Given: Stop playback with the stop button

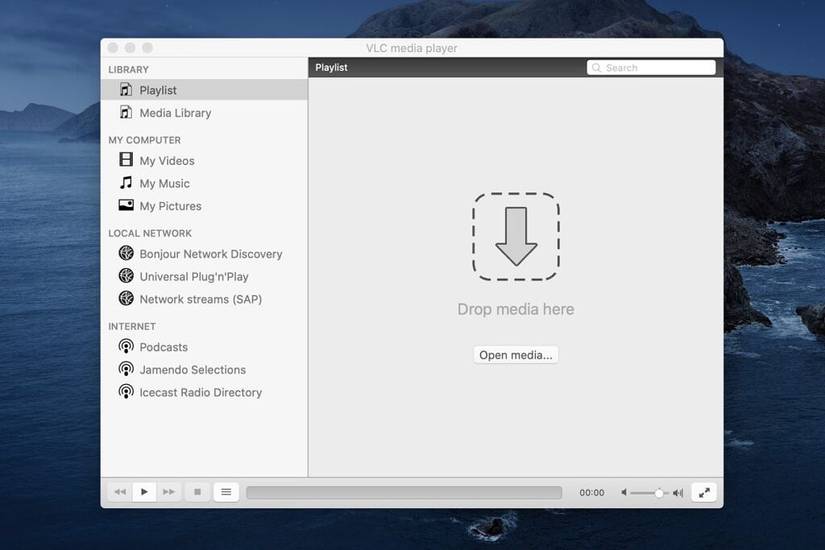Looking at the screenshot, I should coord(197,492).
